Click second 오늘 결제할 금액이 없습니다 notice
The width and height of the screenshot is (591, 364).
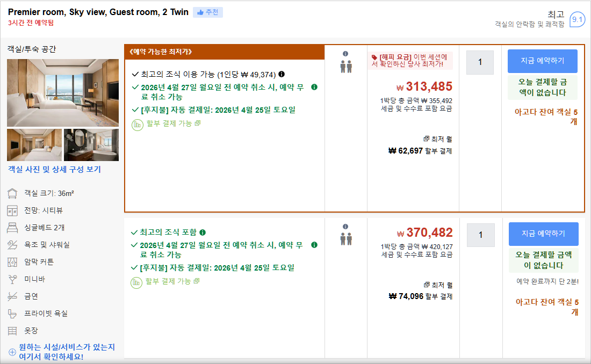[544, 260]
